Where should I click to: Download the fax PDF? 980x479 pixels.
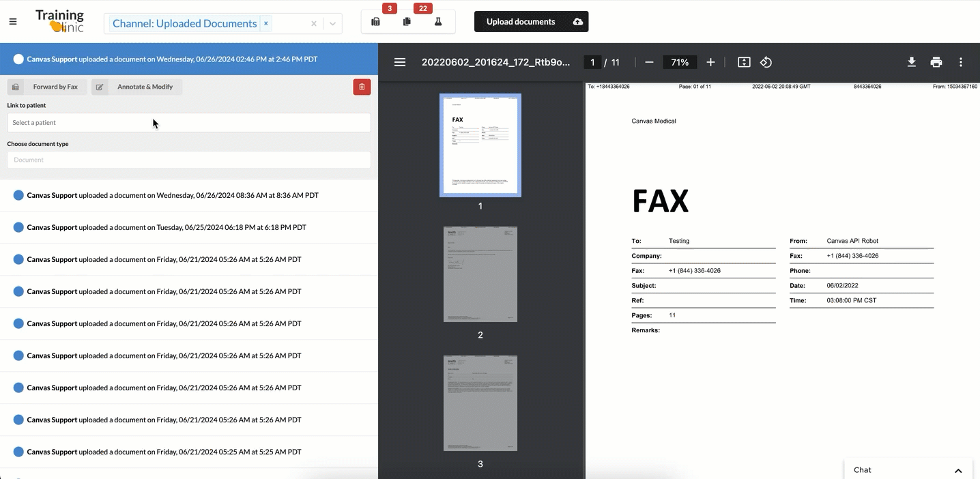tap(912, 61)
